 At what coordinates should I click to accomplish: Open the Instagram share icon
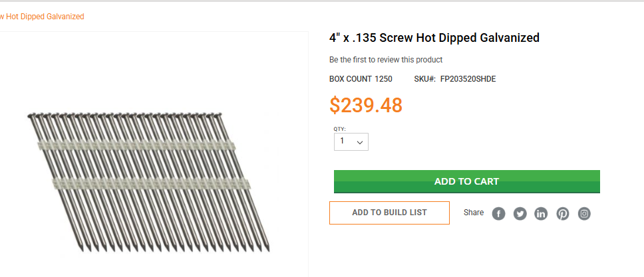pyautogui.click(x=584, y=214)
